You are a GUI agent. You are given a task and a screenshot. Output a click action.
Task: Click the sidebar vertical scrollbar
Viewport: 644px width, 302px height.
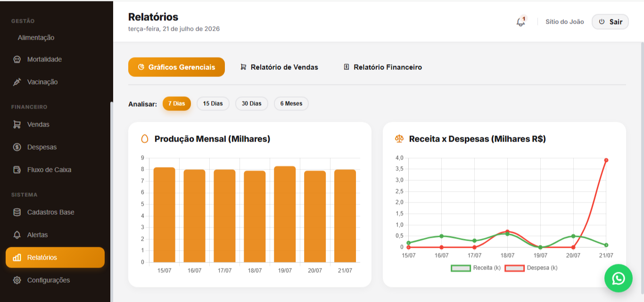[x=111, y=201]
